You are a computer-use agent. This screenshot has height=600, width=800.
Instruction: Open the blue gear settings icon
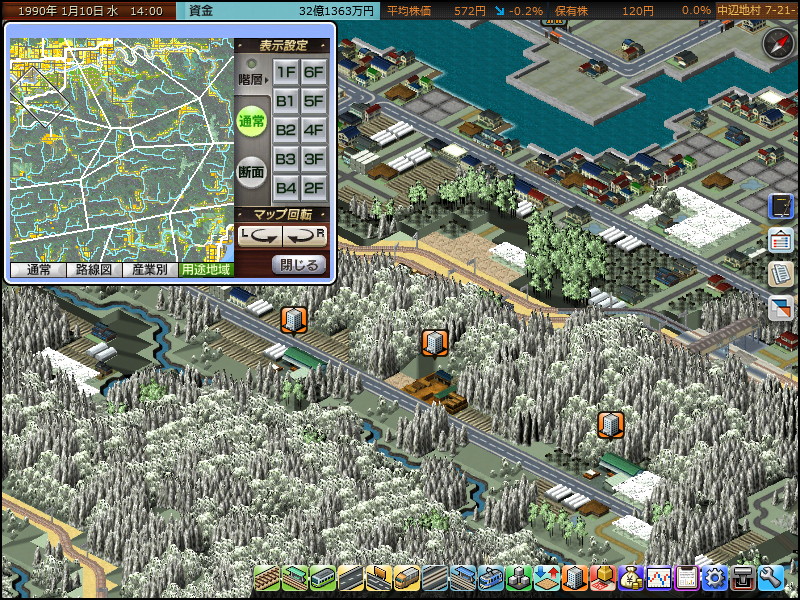[x=715, y=578]
